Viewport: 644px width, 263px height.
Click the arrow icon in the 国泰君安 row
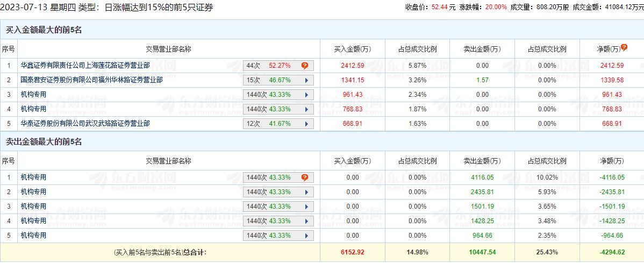click(306, 80)
